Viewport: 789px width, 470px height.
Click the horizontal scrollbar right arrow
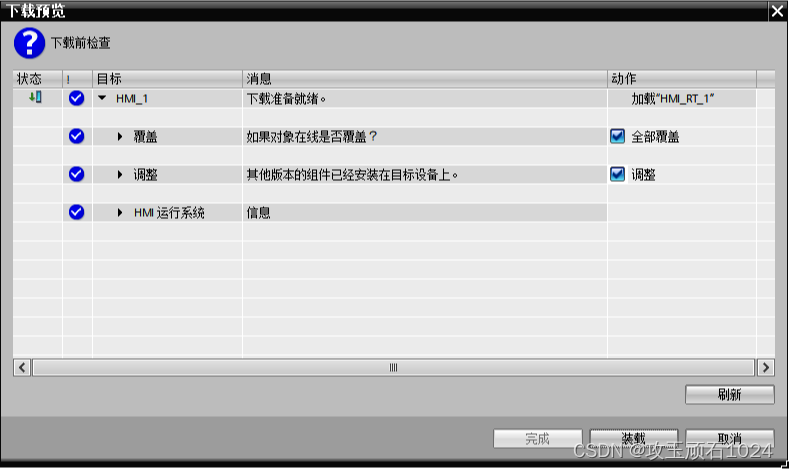pos(766,367)
